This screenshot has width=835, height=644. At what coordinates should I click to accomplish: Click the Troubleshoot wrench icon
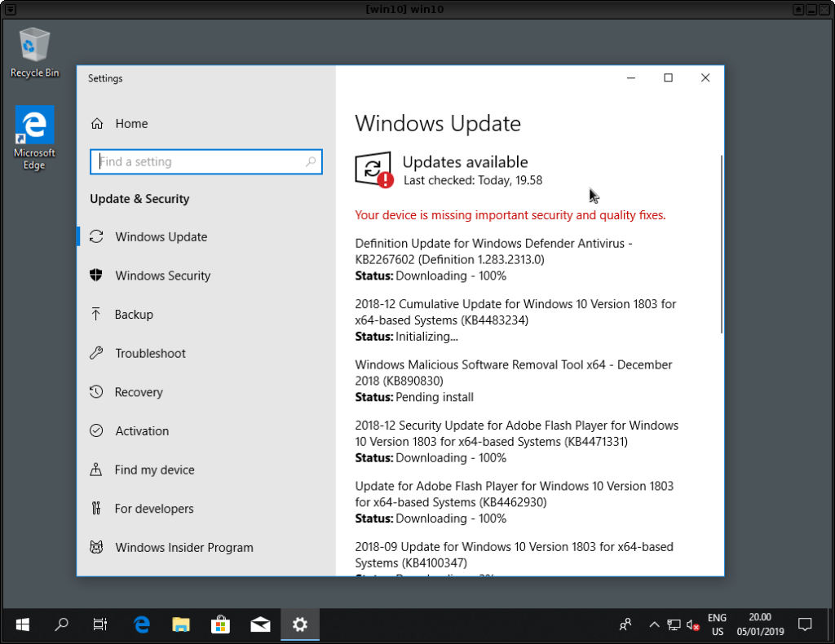click(96, 353)
